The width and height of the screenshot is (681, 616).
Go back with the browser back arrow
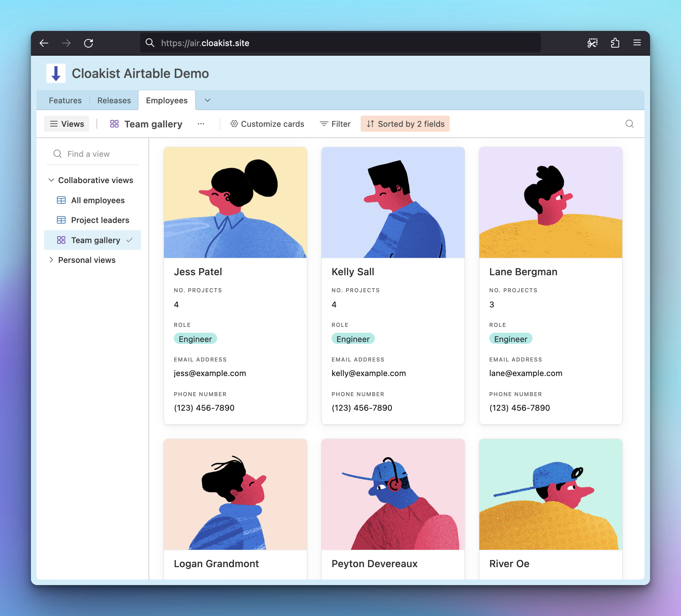click(x=44, y=43)
